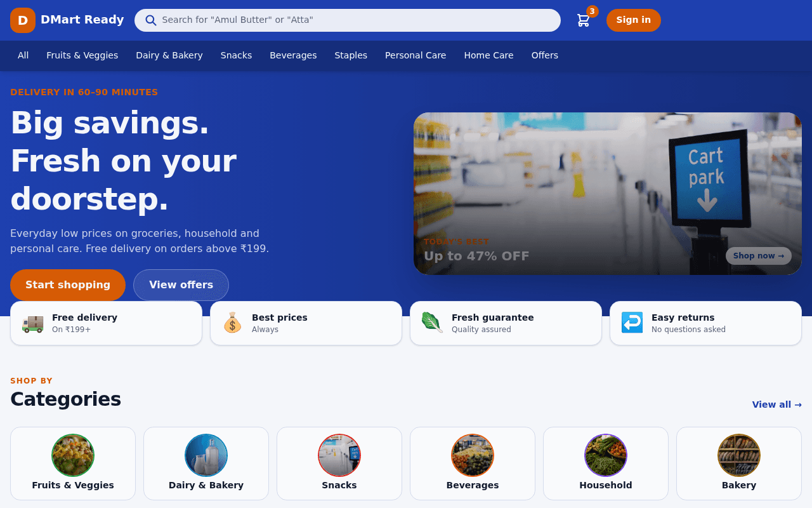Click the 'Up to 47% OFF' text

pos(476,256)
